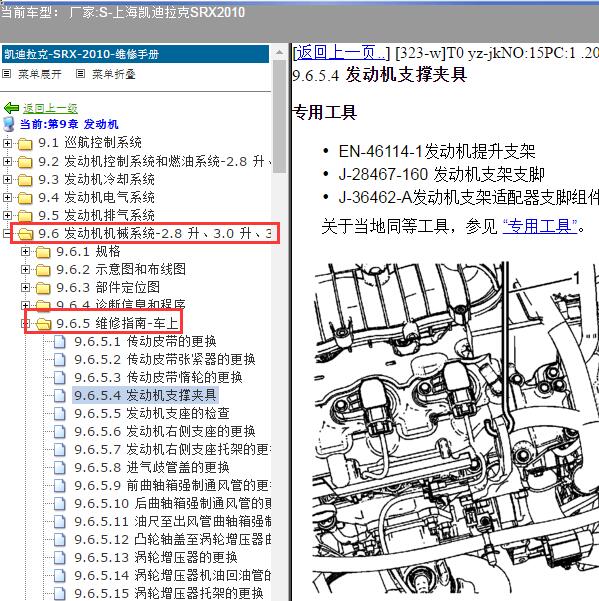Screen dimensions: 599x601
Task: Open 9.6.5.14 涡轮增压器机油回油管 item
Action: point(173,576)
